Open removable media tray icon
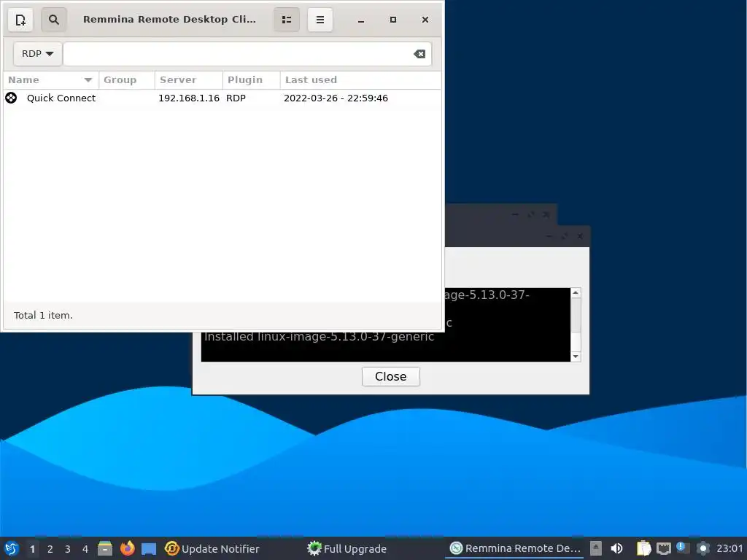This screenshot has width=747, height=560. coord(596,548)
